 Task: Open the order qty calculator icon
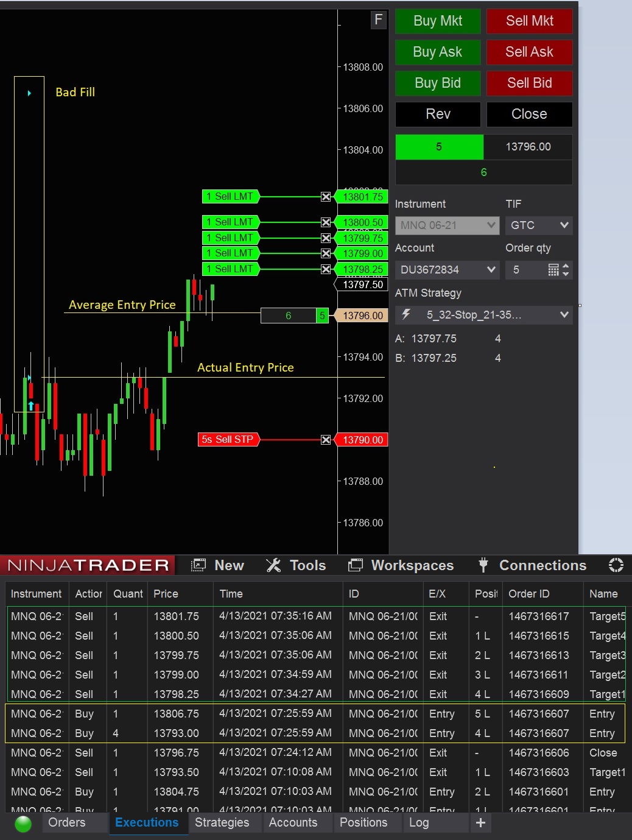(x=553, y=270)
